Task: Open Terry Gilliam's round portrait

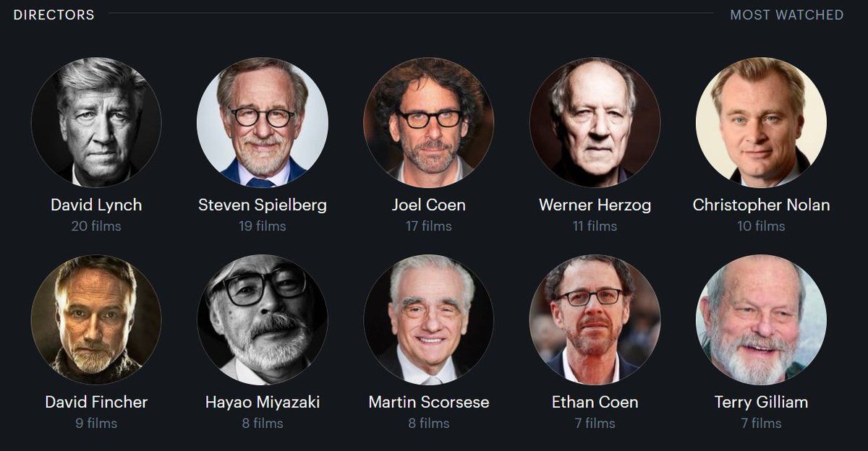Action: pyautogui.click(x=762, y=319)
